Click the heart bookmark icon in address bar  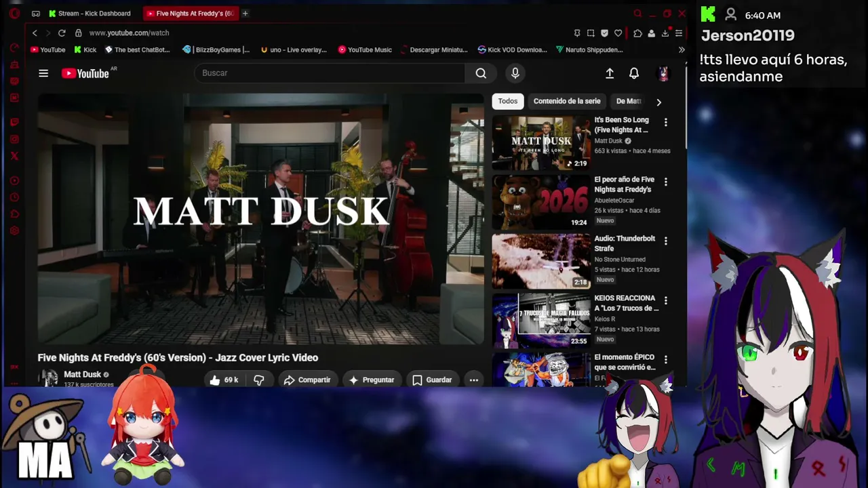click(x=618, y=33)
